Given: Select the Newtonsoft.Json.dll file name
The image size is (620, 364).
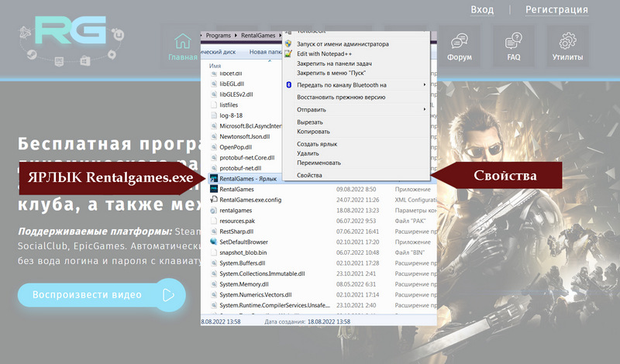Looking at the screenshot, I should click(x=245, y=137).
